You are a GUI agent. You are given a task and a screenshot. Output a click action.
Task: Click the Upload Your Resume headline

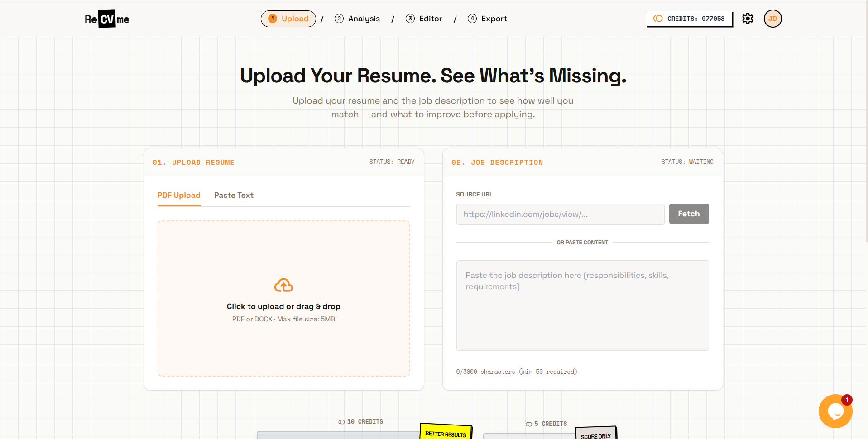coord(433,76)
